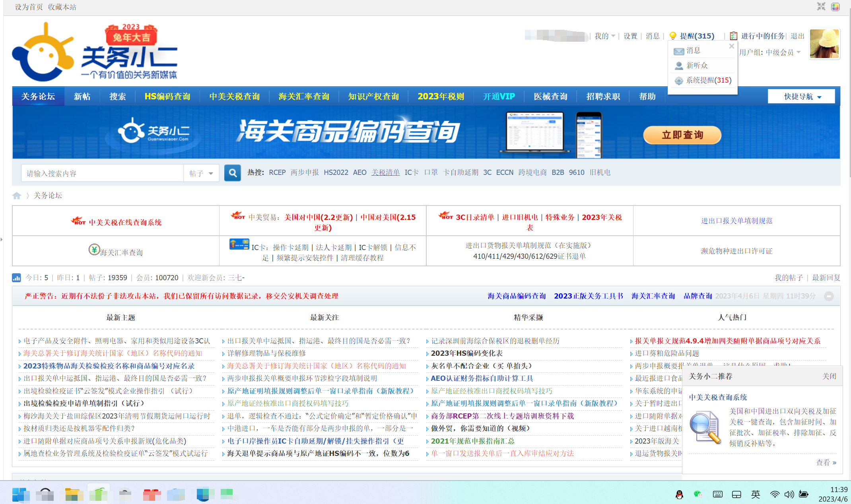This screenshot has width=851, height=504.
Task: Open the 中美关税查询 nav tab
Action: (234, 97)
